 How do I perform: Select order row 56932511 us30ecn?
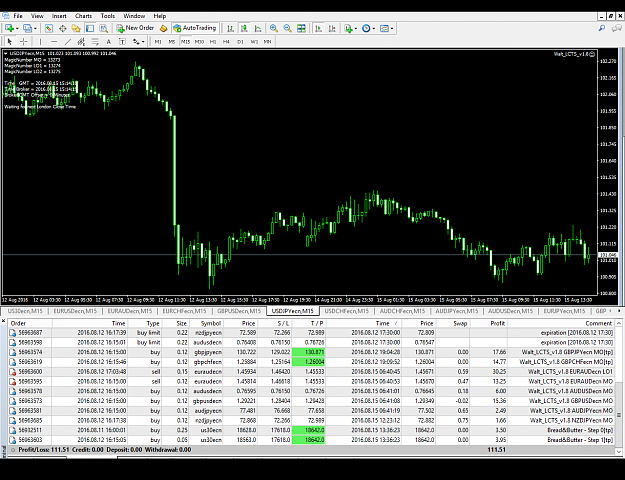click(x=311, y=430)
